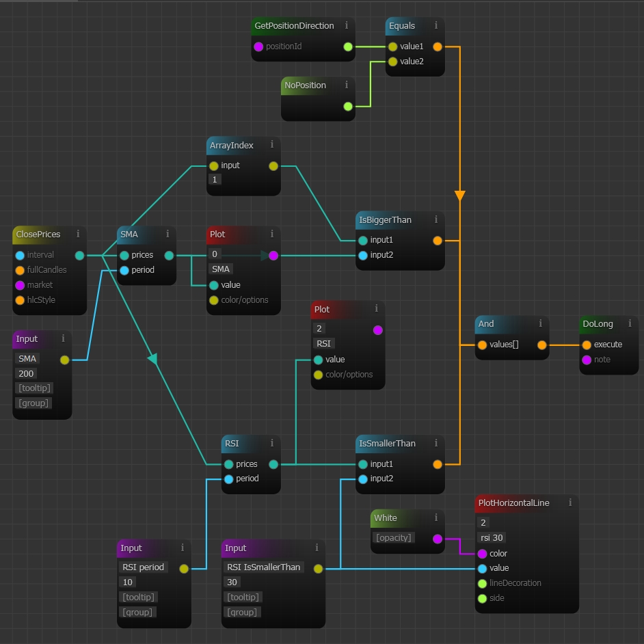Click lineDecoration option in PlotHorizontalLine node

(483, 583)
